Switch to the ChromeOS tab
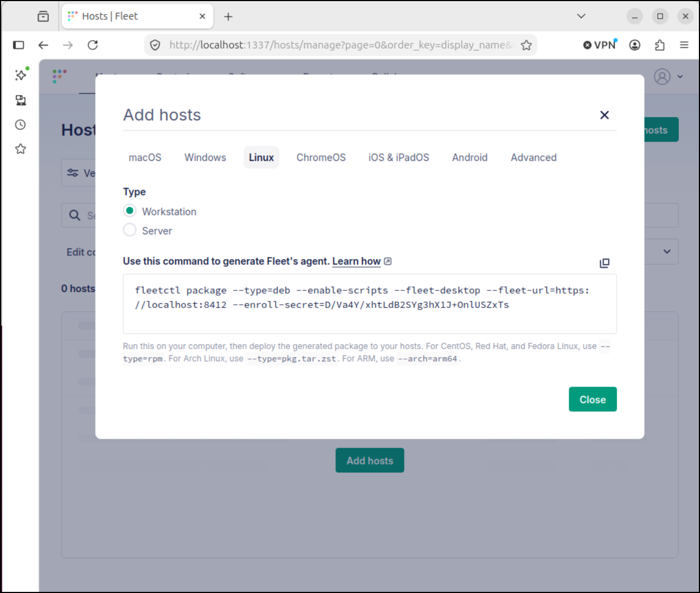 coord(321,158)
